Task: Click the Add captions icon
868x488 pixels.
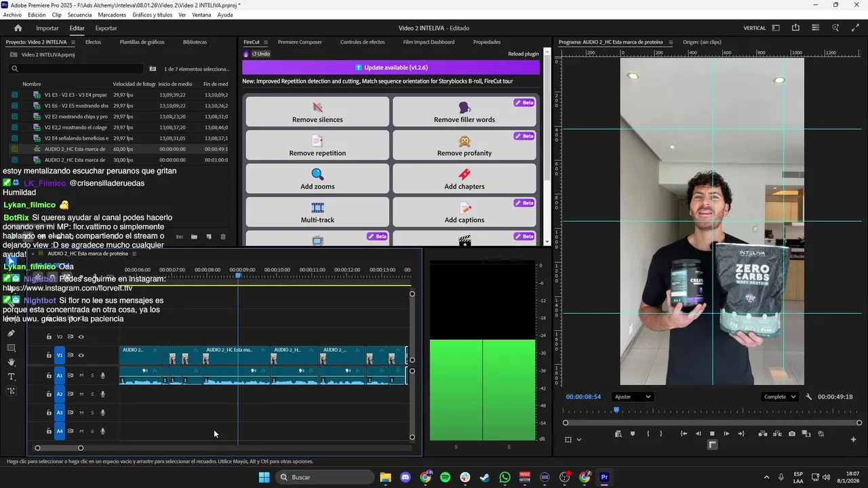Action: [465, 207]
